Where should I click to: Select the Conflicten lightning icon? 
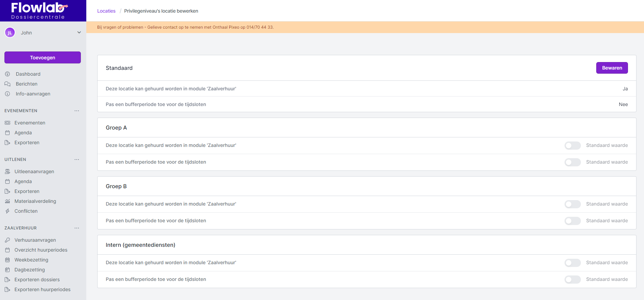click(8, 211)
